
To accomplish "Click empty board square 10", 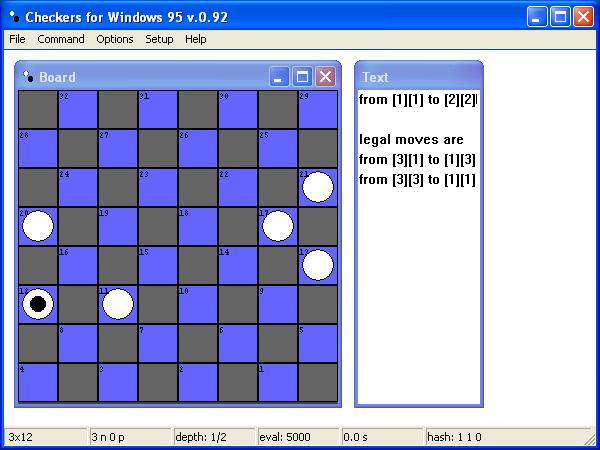I will 198,305.
